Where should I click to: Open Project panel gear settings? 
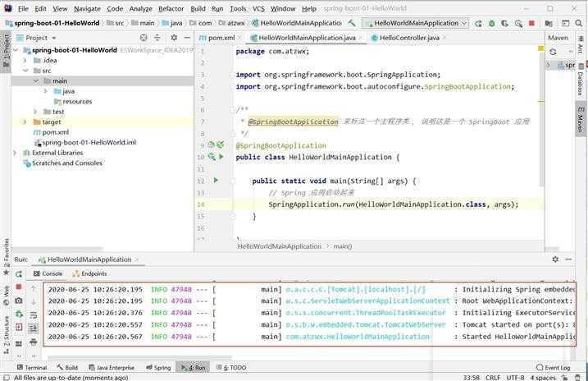[174, 38]
